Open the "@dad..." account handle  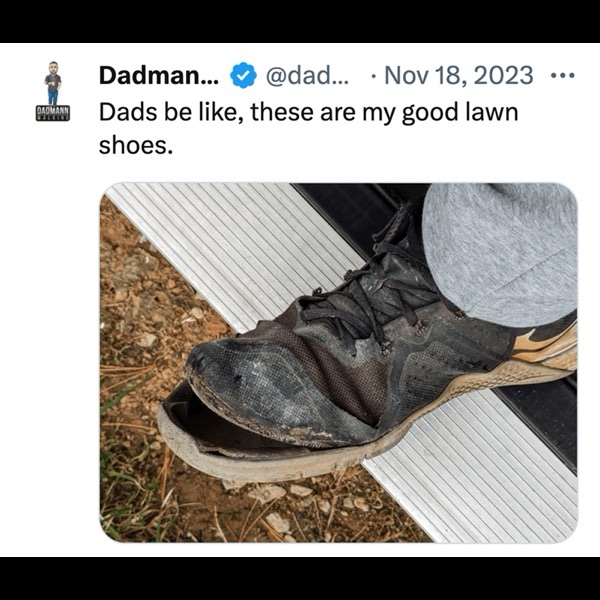point(307,76)
